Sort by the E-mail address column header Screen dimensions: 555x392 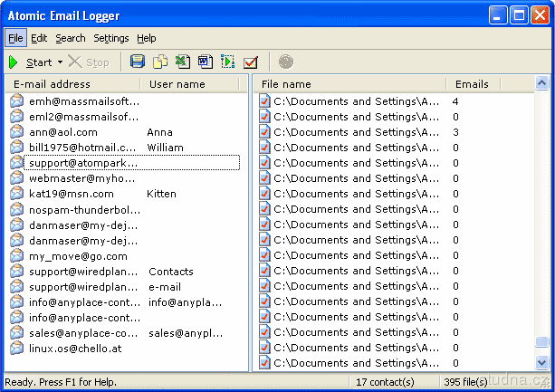tap(53, 84)
